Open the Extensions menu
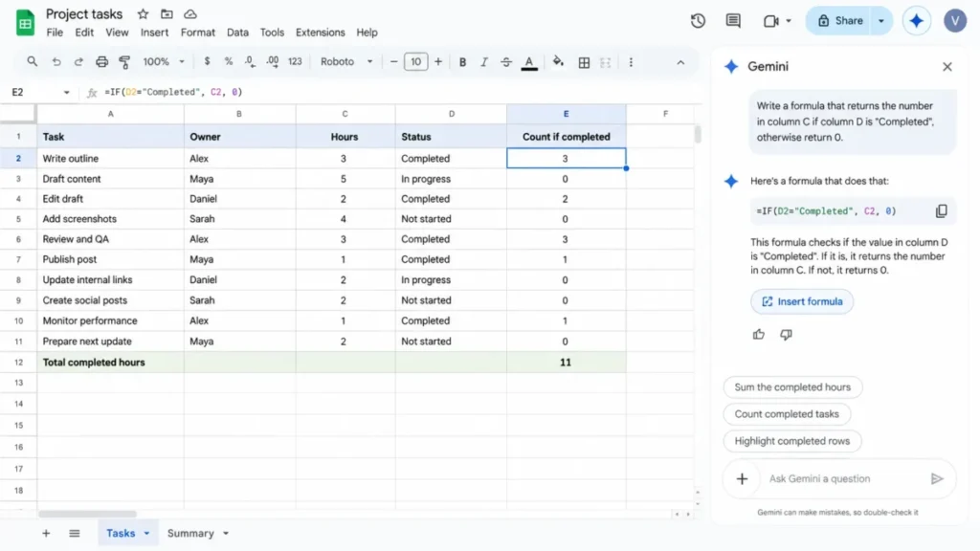Image resolution: width=980 pixels, height=551 pixels. 320,33
